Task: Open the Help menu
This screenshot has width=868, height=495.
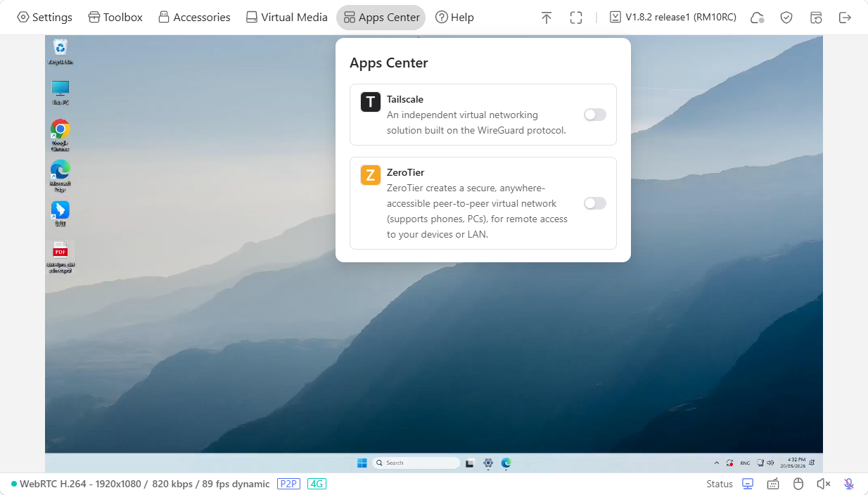Action: click(x=454, y=18)
